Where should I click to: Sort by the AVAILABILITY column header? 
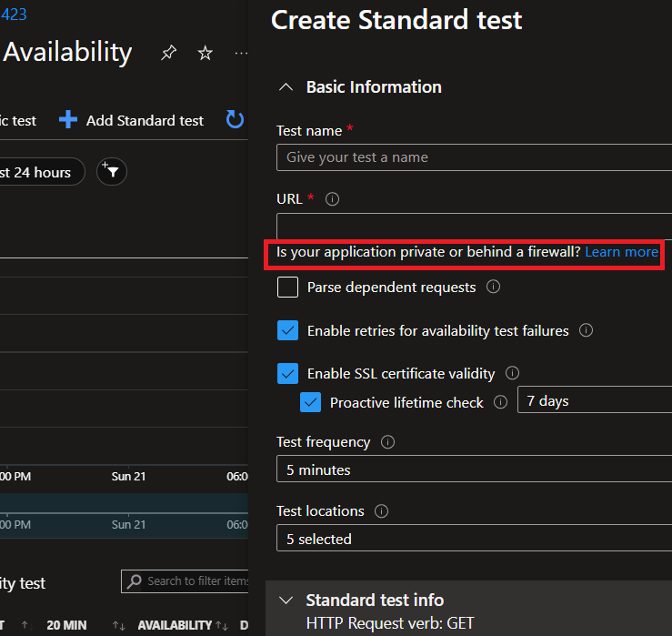click(175, 625)
